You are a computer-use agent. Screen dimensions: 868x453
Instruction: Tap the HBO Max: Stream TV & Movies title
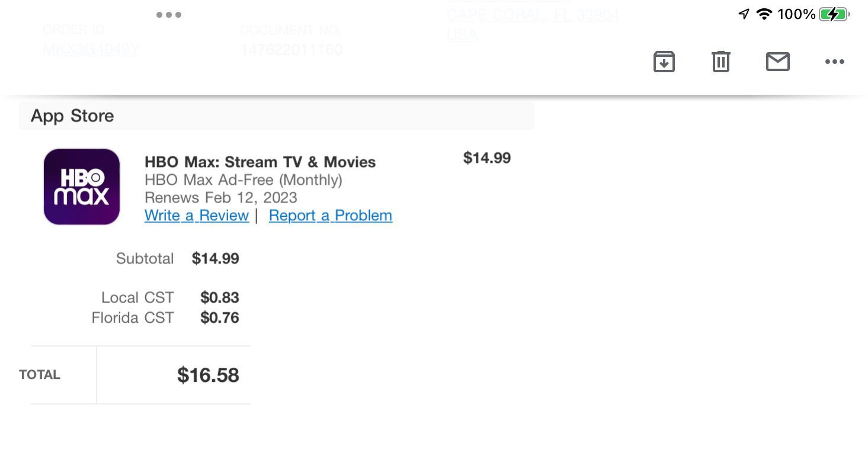pyautogui.click(x=260, y=162)
